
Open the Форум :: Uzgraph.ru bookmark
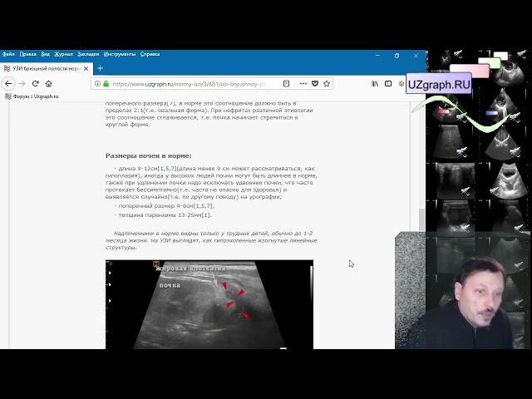32,96
